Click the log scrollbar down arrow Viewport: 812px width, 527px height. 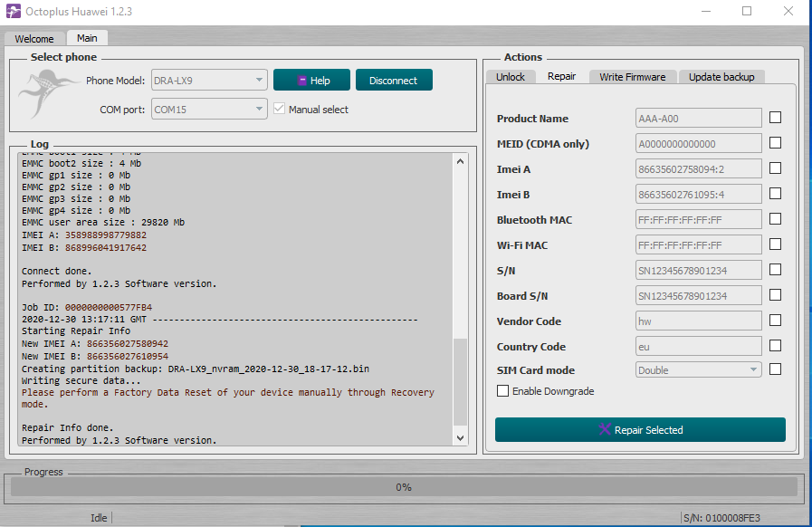point(461,438)
